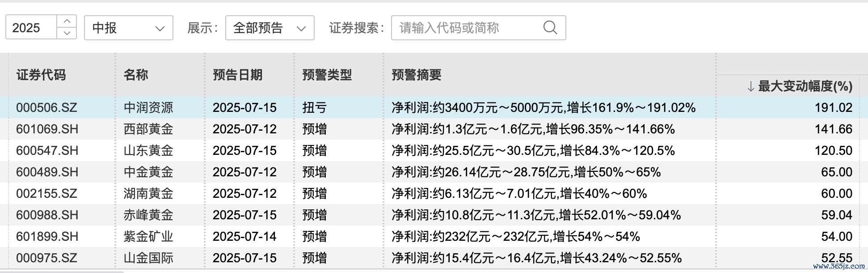Click the value 141.66
Screen dimensions: 868x273
pos(834,129)
